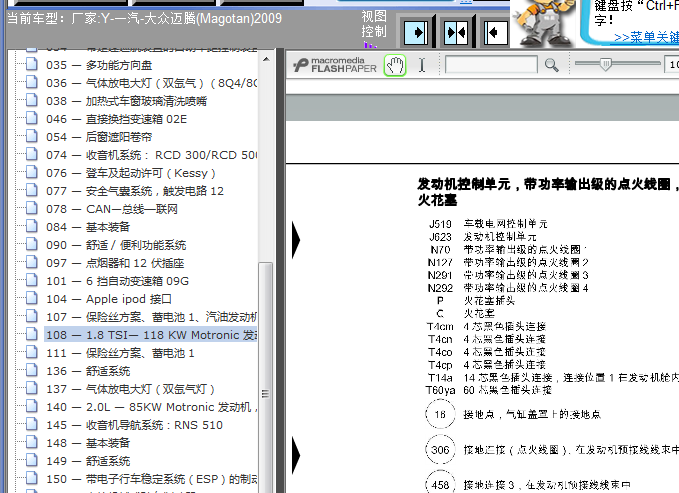Click the tree scrollbar up arrow
This screenshot has width=679, height=493.
pos(266,59)
